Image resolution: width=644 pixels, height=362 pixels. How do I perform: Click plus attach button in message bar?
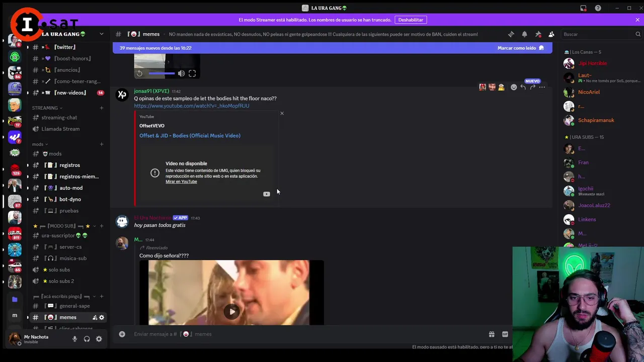122,334
